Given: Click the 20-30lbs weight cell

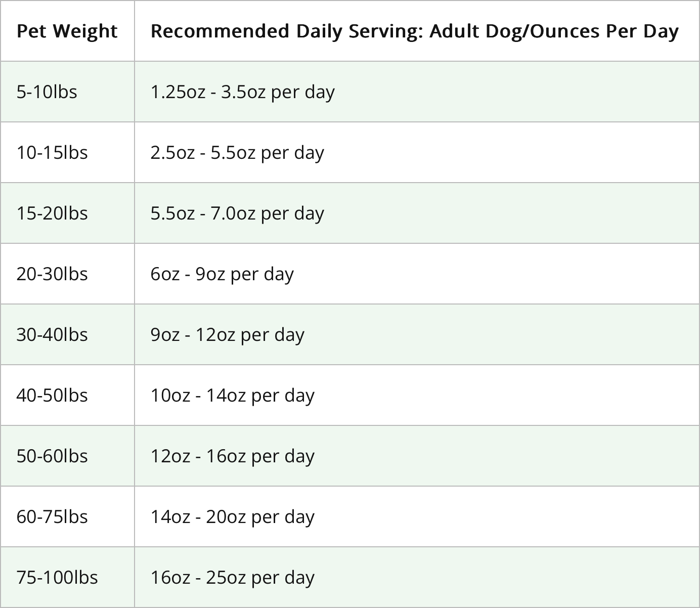Looking at the screenshot, I should (52, 274).
